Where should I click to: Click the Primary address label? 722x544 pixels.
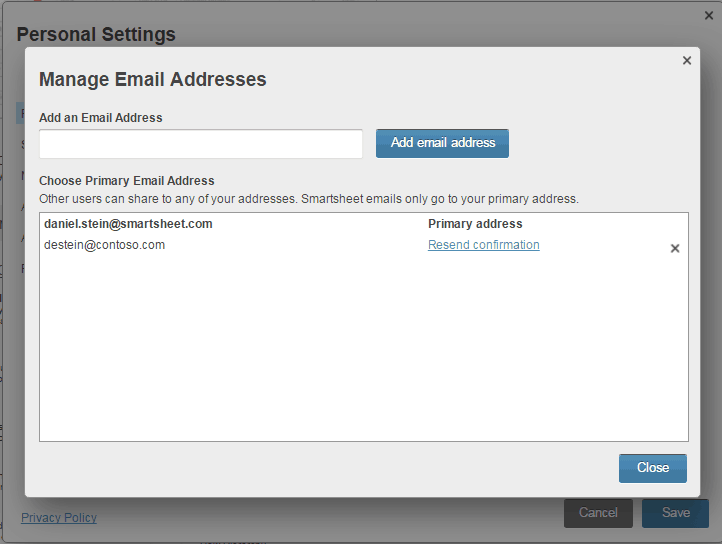(475, 224)
